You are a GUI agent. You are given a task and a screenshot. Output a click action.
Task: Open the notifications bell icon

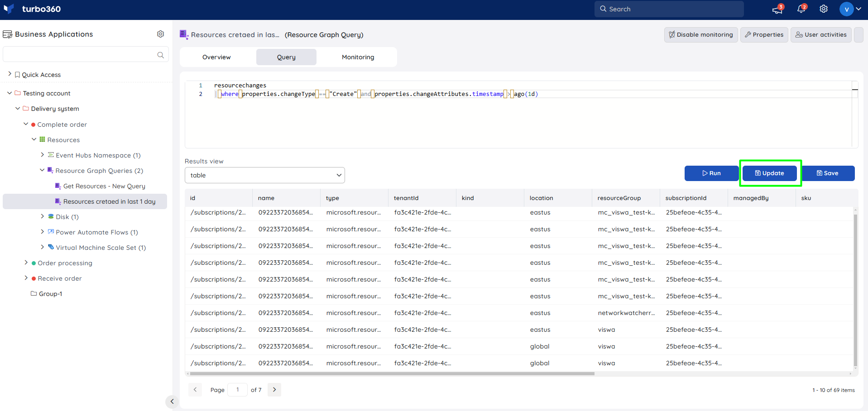801,9
